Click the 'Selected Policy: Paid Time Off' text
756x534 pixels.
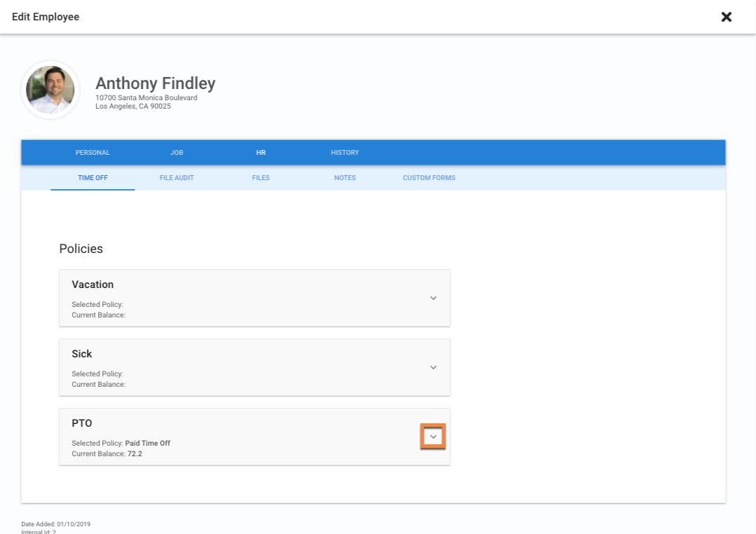point(121,444)
